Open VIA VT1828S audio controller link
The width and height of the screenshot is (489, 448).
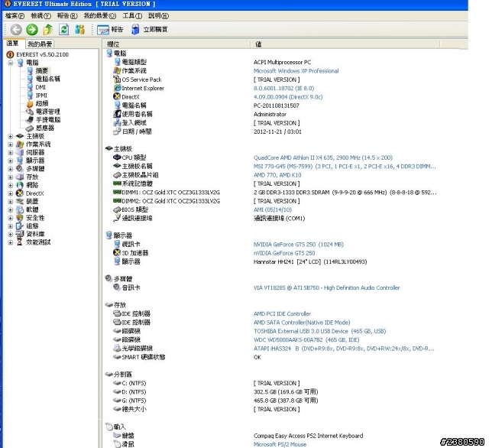click(326, 287)
